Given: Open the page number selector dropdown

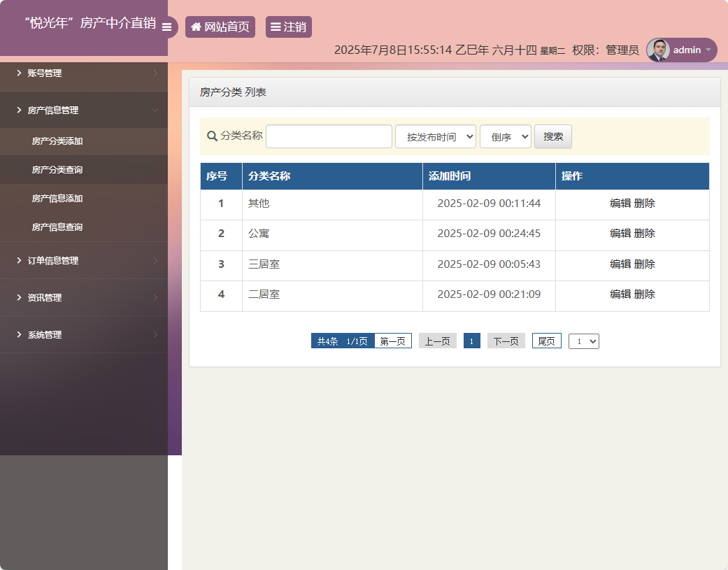Looking at the screenshot, I should 583,341.
